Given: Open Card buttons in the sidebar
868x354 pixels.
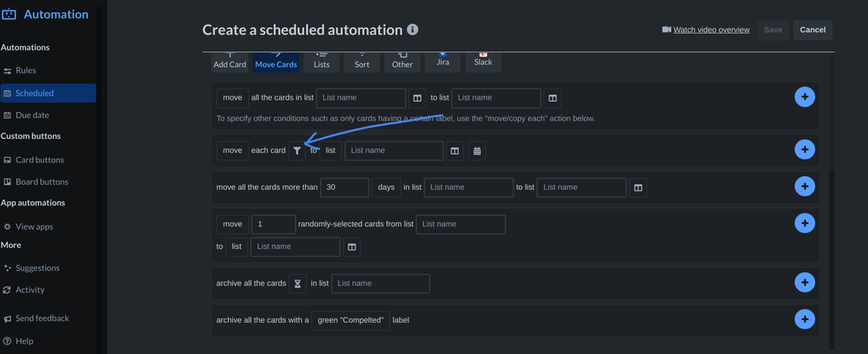Looking at the screenshot, I should pyautogui.click(x=48, y=160).
